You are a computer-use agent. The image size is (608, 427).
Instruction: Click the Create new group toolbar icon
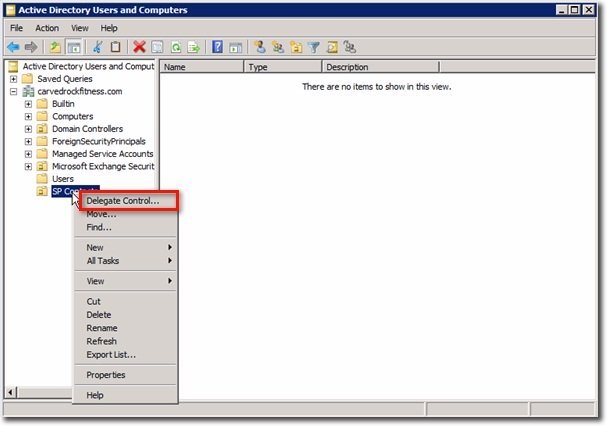[x=278, y=47]
